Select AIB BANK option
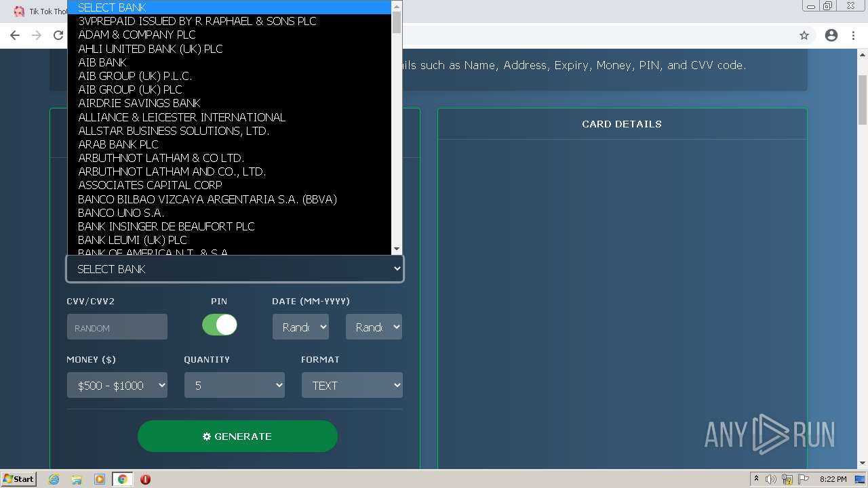868x488 pixels. [229, 62]
